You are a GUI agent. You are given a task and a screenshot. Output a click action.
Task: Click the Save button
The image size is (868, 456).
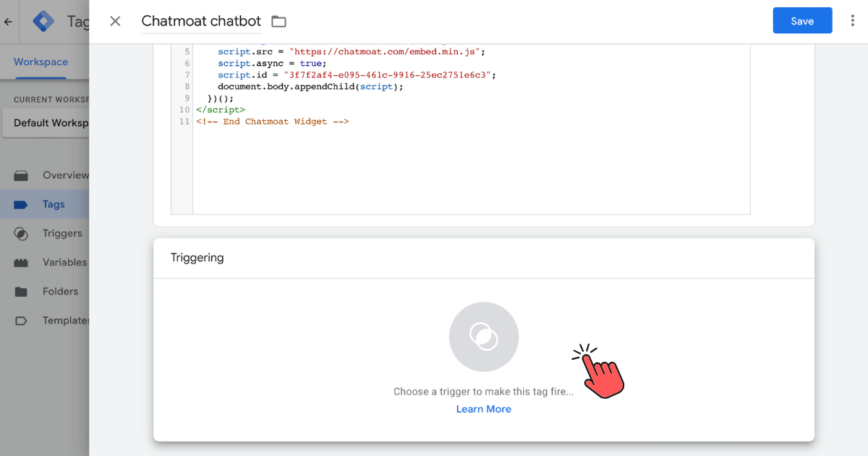802,21
